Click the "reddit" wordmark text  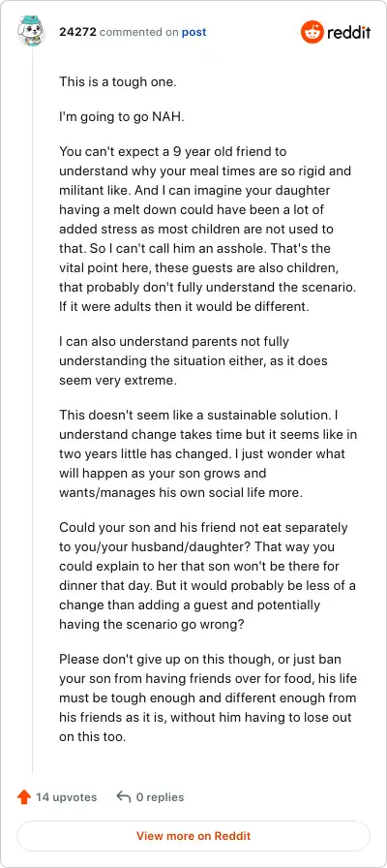click(349, 32)
